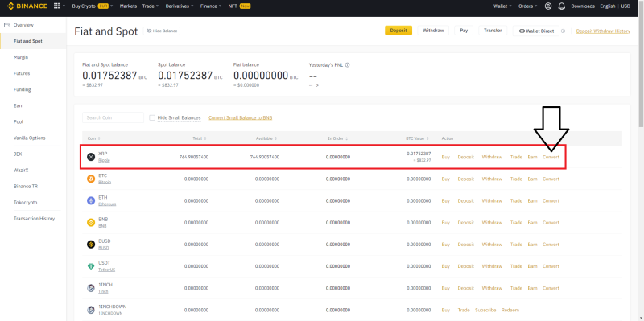Image resolution: width=644 pixels, height=321 pixels.
Task: Click the TetherUS name under USDT
Action: tap(107, 270)
